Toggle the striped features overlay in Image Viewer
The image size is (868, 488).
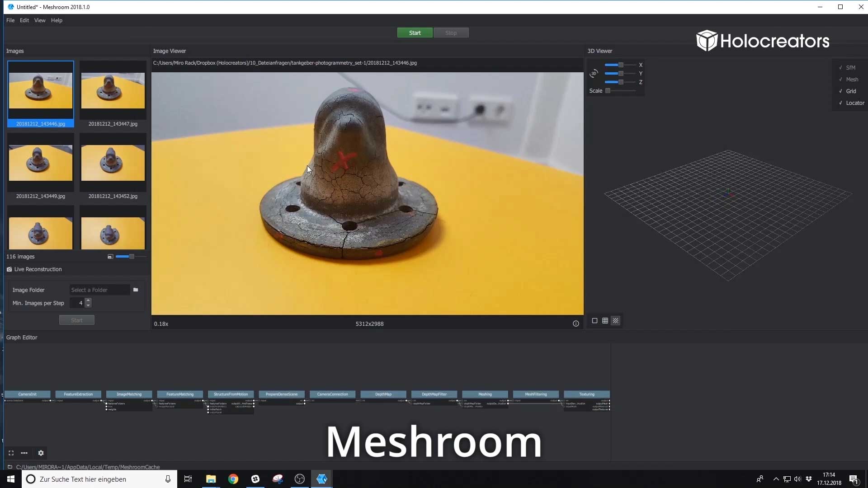coord(616,321)
